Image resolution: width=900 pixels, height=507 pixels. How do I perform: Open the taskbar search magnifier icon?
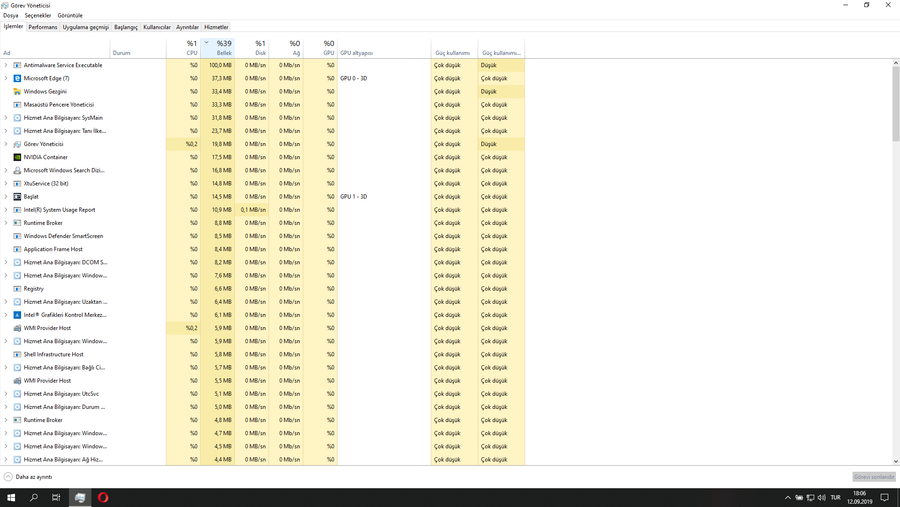click(34, 497)
